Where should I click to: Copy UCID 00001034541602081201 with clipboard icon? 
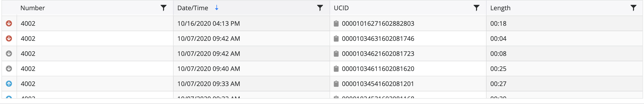pos(336,84)
